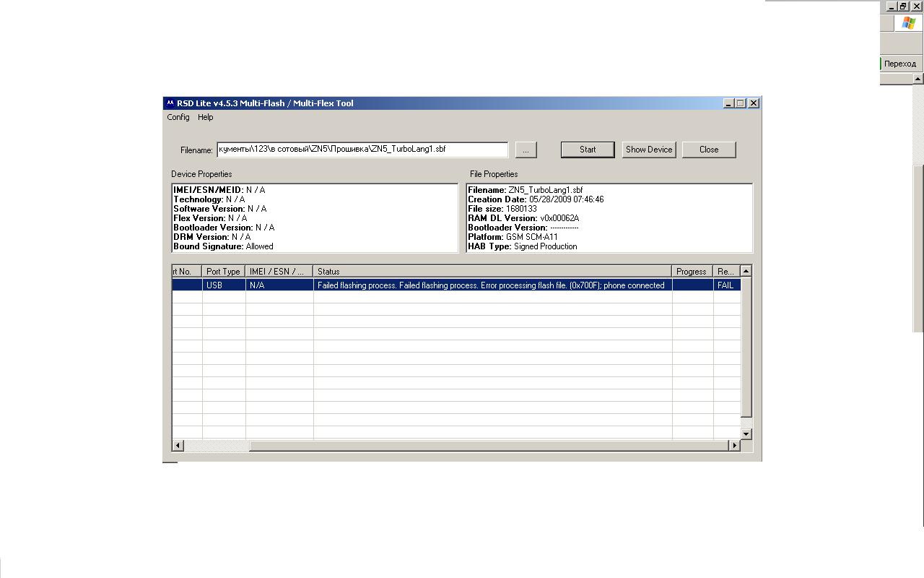Image resolution: width=924 pixels, height=578 pixels.
Task: Restore the background browser window
Action: point(903,6)
